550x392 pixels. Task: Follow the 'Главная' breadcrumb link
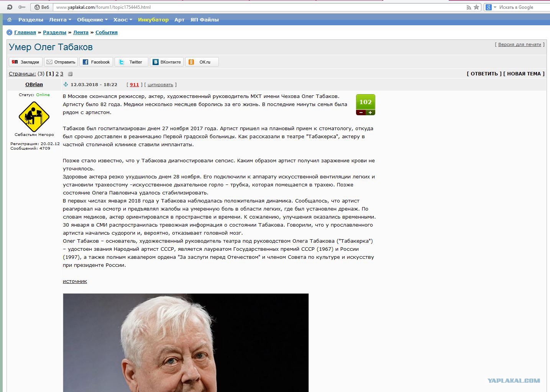click(x=25, y=33)
